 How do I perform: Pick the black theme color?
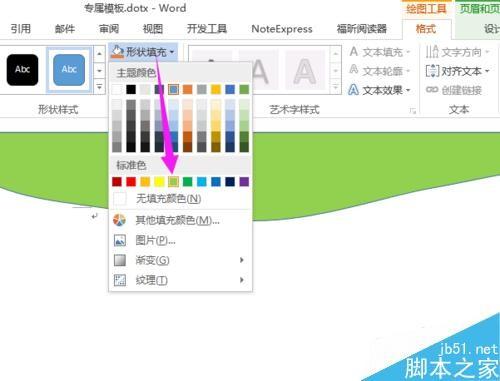(131, 89)
